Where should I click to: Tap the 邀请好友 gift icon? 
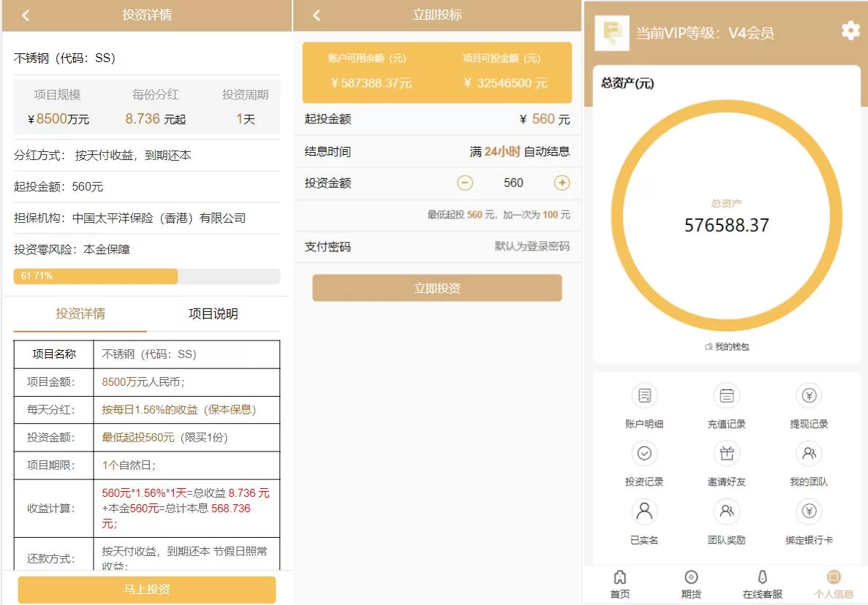click(726, 454)
